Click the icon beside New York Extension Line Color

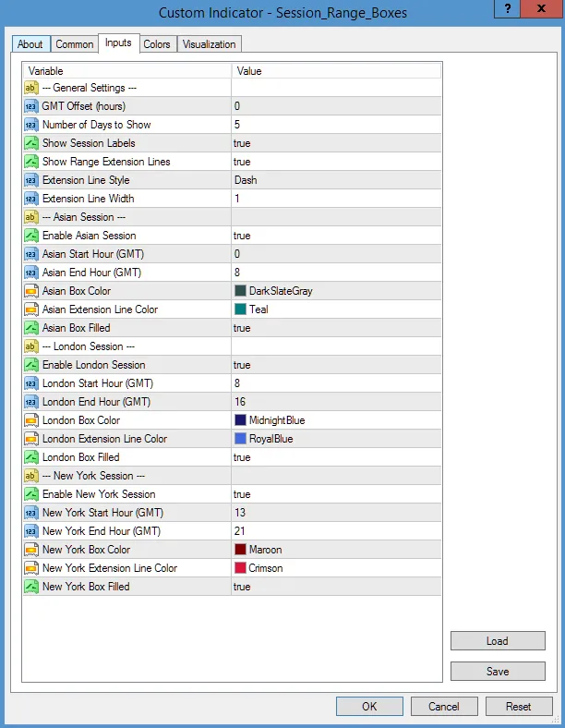point(31,568)
